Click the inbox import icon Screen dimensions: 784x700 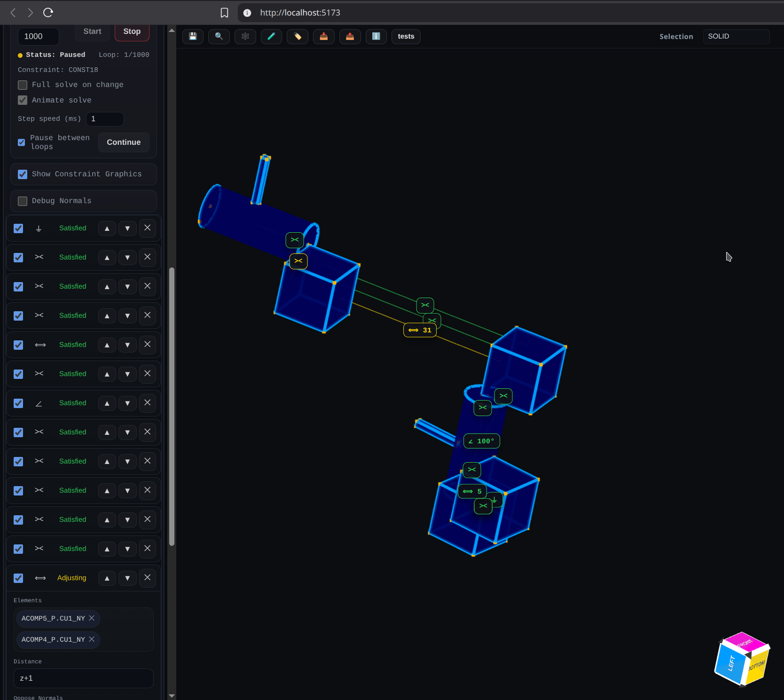(324, 37)
